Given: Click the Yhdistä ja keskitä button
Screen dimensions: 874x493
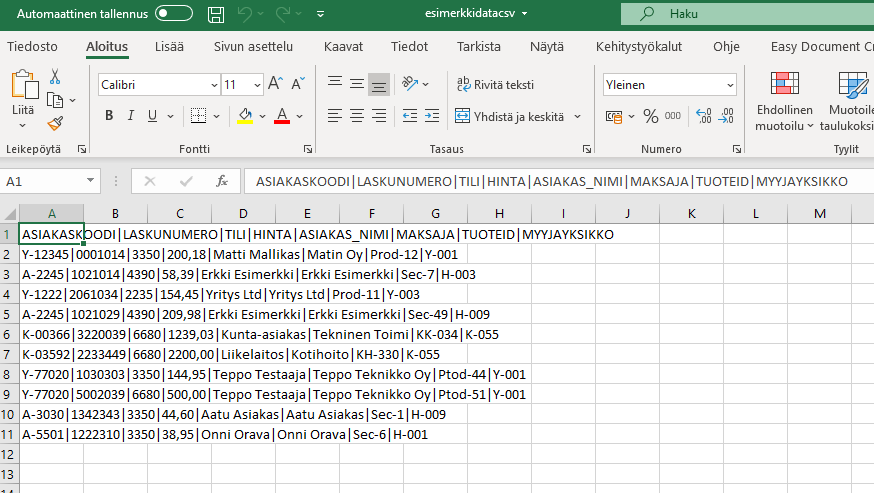Looking at the screenshot, I should click(x=510, y=117).
